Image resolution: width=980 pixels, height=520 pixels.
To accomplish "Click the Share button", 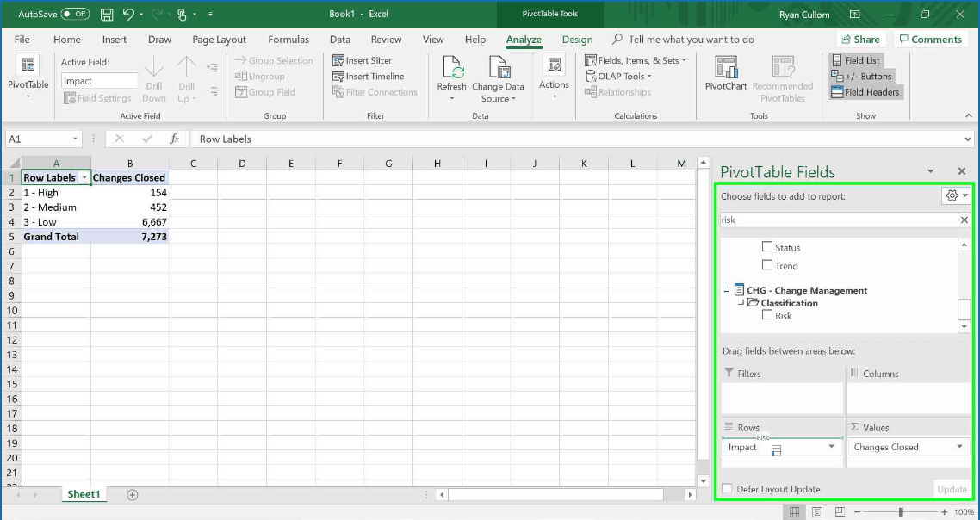I will coord(862,40).
